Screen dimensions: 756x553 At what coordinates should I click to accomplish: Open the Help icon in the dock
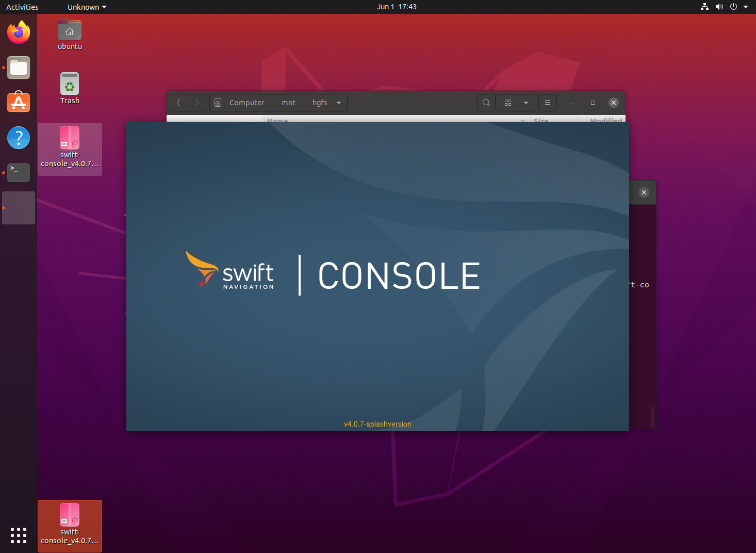point(19,138)
